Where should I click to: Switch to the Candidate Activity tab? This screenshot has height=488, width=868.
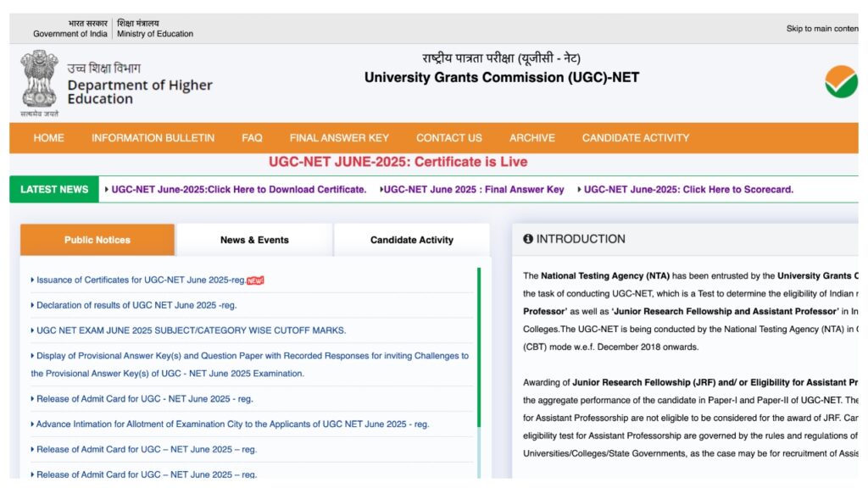(x=412, y=240)
